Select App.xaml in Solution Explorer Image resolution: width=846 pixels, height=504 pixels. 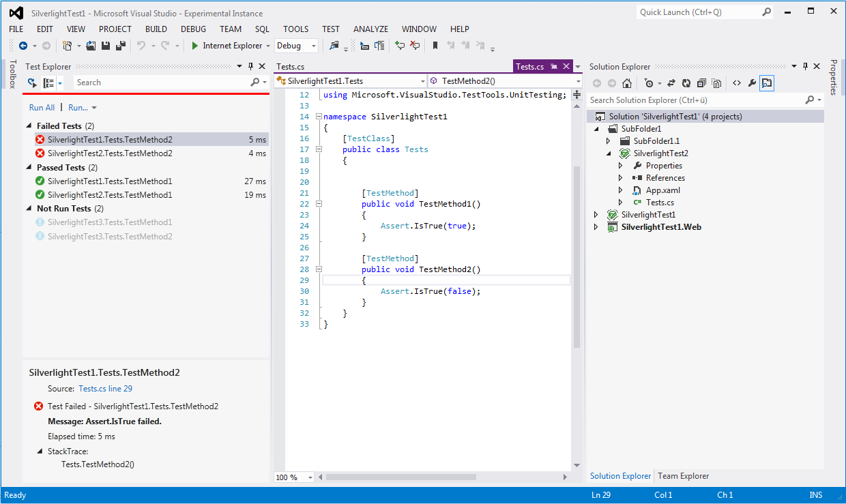click(662, 190)
